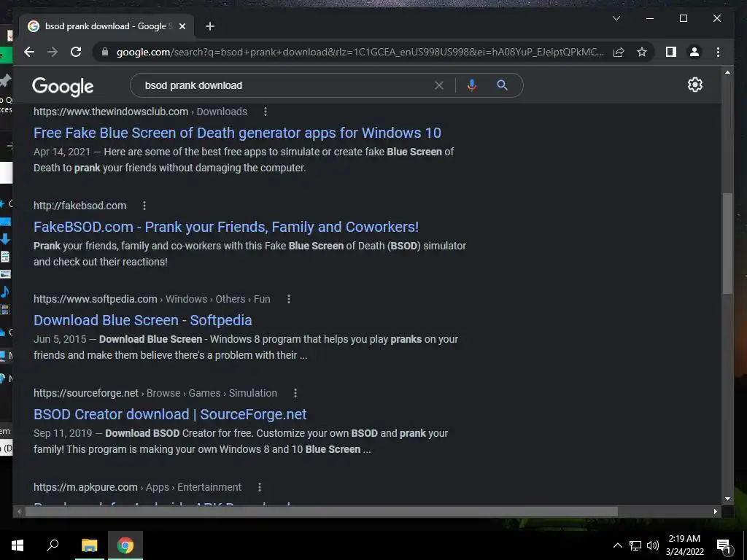The width and height of the screenshot is (747, 560).
Task: Click the http://fakebsod.com URL text
Action: click(80, 206)
